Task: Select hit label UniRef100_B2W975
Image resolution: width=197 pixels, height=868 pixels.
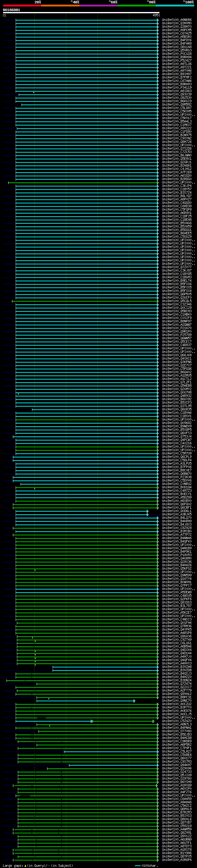Action: tap(177, 135)
